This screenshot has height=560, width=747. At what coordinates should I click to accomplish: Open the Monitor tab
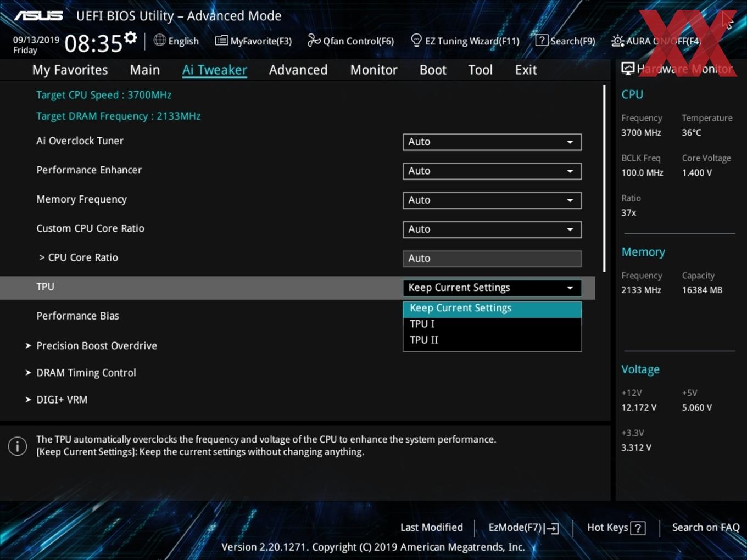(374, 70)
